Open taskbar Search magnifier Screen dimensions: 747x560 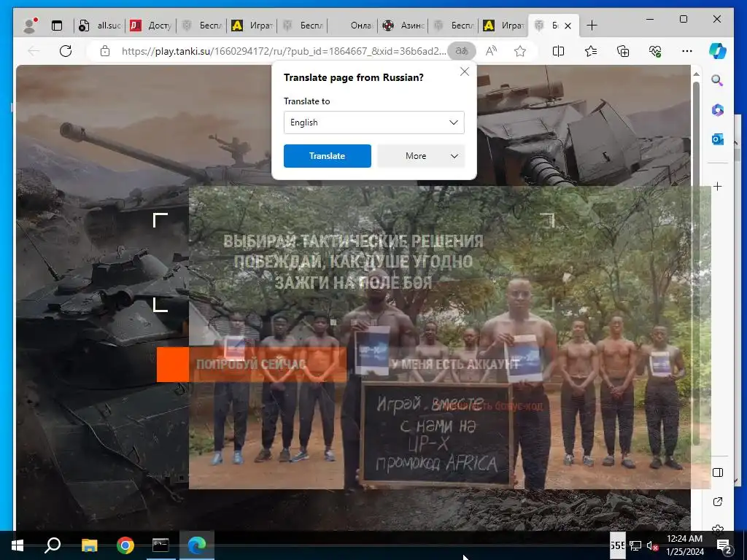[53, 545]
